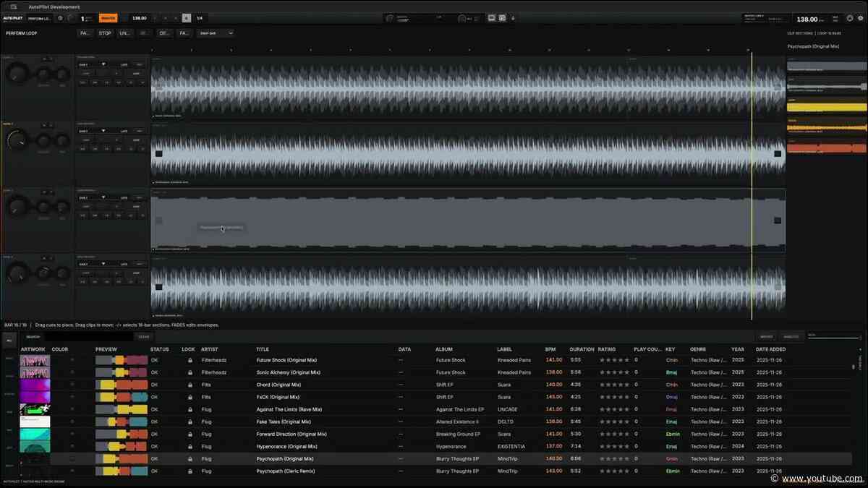This screenshot has height=488, width=868.
Task: Click the first layout view icon in top bar
Action: 492,18
